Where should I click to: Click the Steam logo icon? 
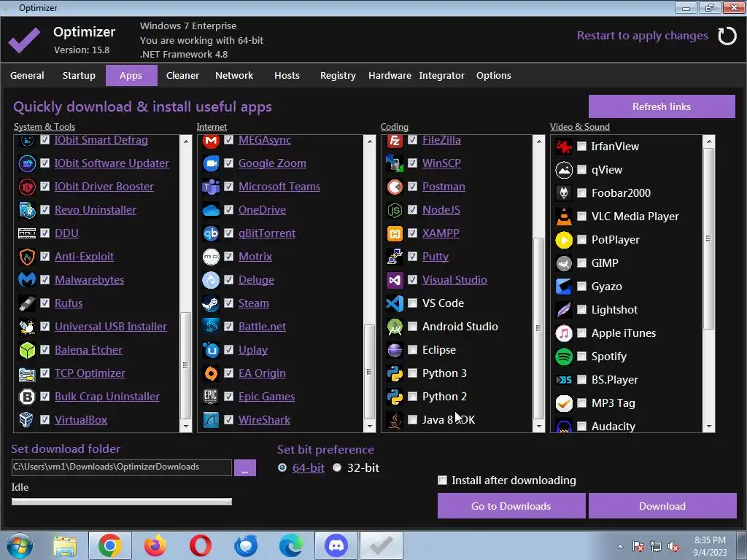pyautogui.click(x=211, y=303)
